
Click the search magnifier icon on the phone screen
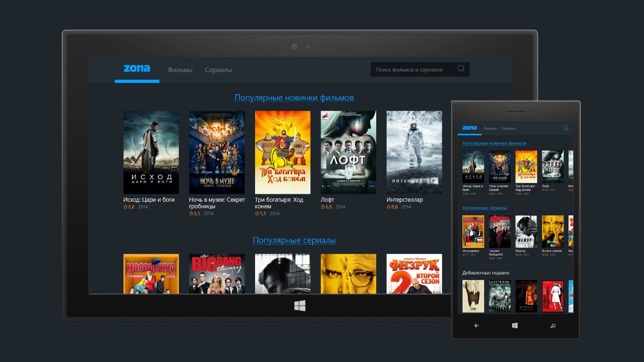point(565,128)
